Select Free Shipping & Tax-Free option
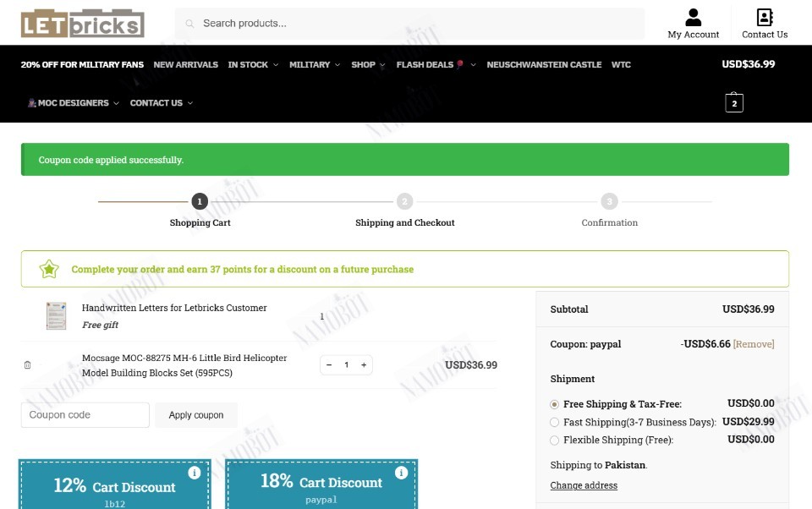The height and width of the screenshot is (509, 812). pos(555,404)
